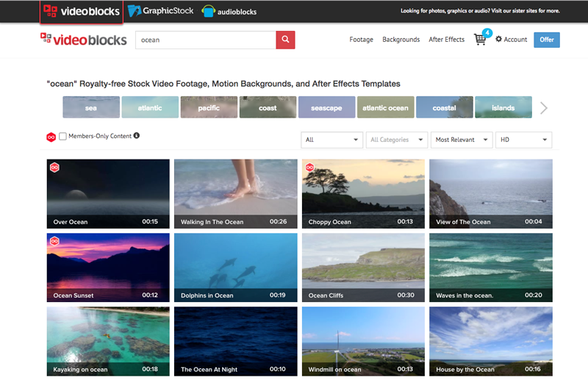Open the shopping cart icon

click(480, 40)
